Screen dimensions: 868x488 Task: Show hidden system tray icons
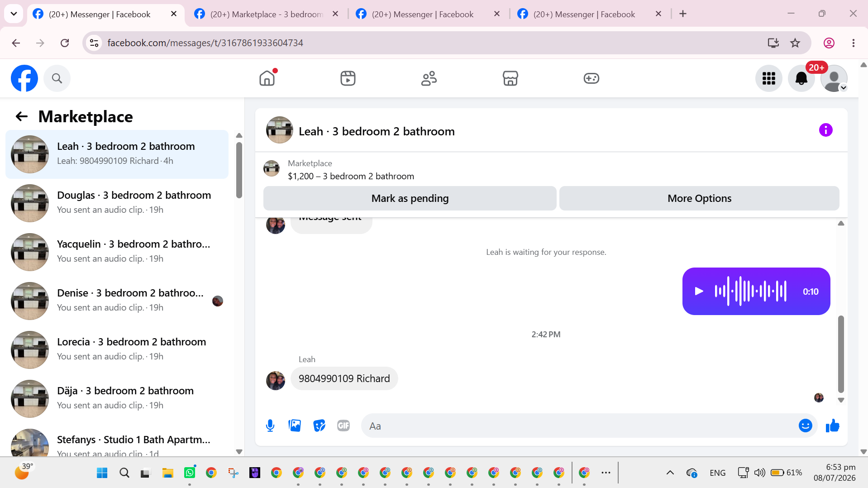(670, 473)
